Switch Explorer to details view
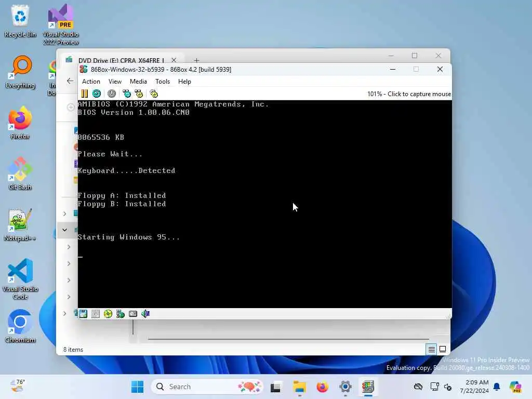This screenshot has height=399, width=532. click(x=431, y=349)
